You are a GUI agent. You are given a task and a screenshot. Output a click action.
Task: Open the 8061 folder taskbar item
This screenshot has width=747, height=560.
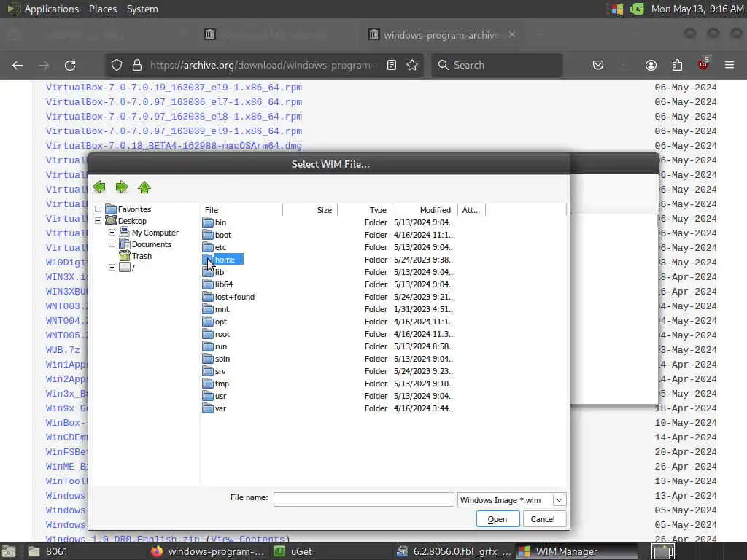coord(47,551)
